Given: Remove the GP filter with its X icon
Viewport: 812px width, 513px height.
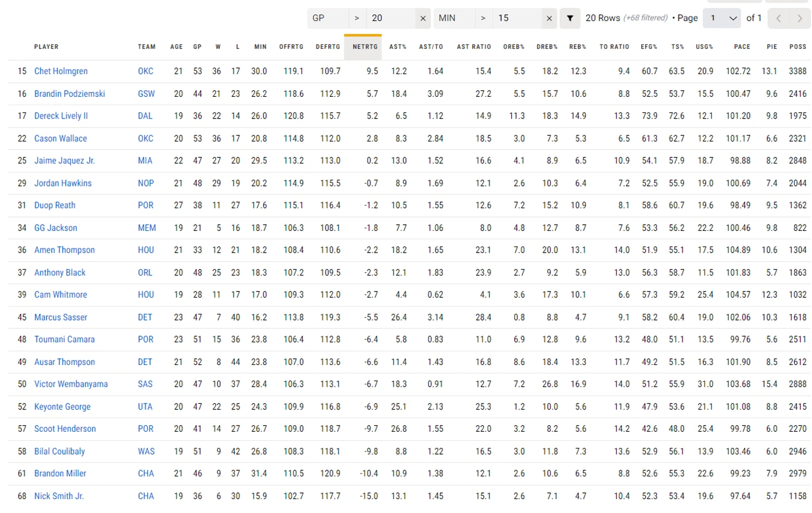Looking at the screenshot, I should point(423,18).
